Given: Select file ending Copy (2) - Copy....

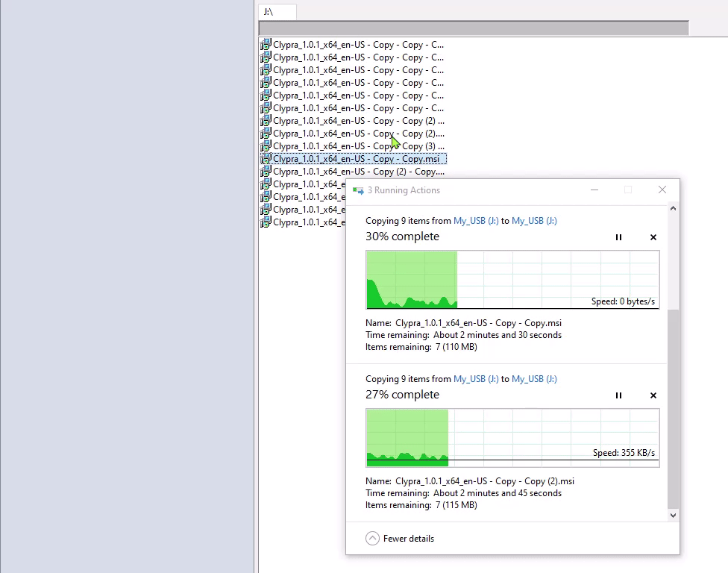Looking at the screenshot, I should (352, 172).
